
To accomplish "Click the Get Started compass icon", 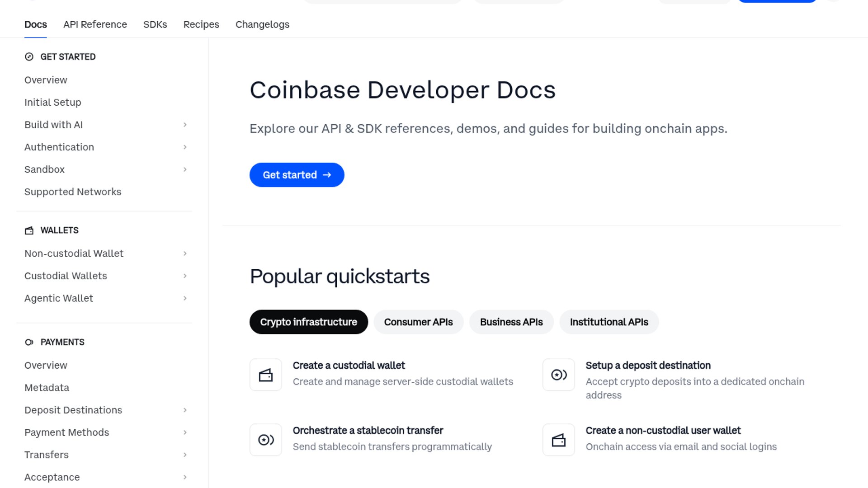I will coord(29,56).
